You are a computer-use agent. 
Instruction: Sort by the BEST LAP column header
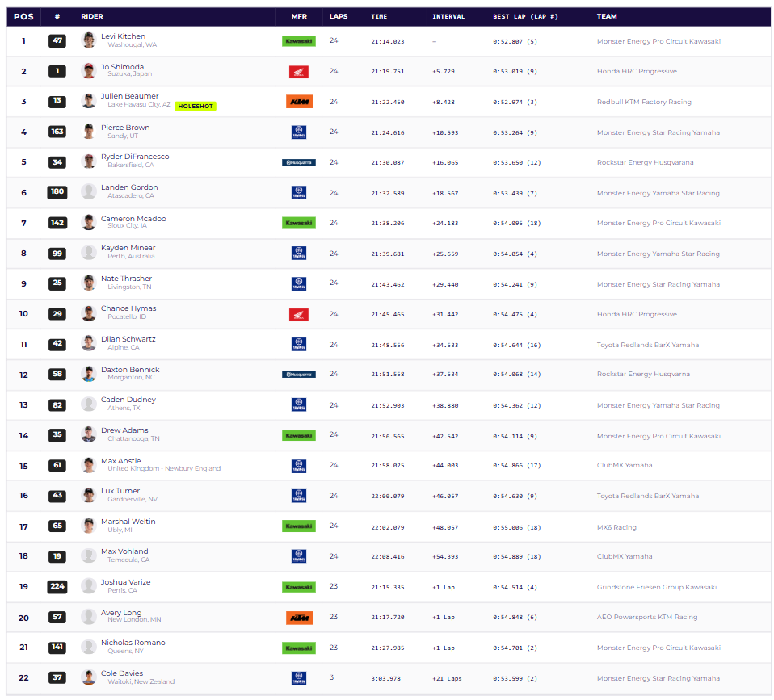525,16
